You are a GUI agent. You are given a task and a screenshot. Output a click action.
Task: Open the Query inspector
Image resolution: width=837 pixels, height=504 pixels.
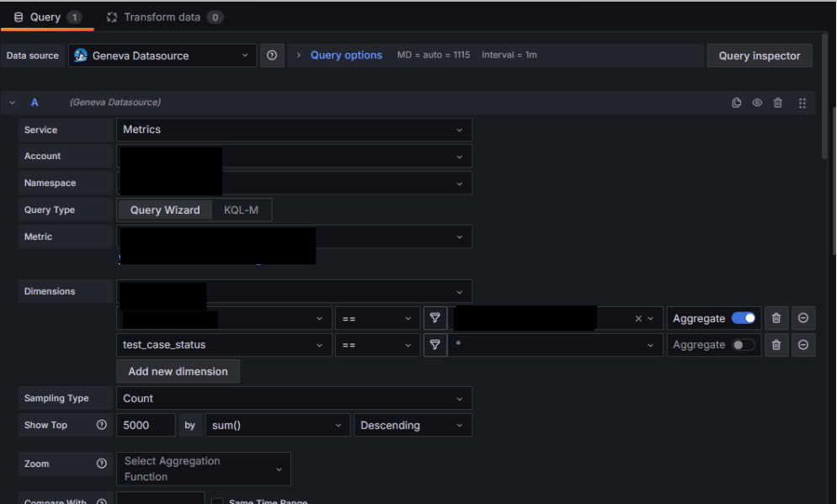[x=759, y=56]
